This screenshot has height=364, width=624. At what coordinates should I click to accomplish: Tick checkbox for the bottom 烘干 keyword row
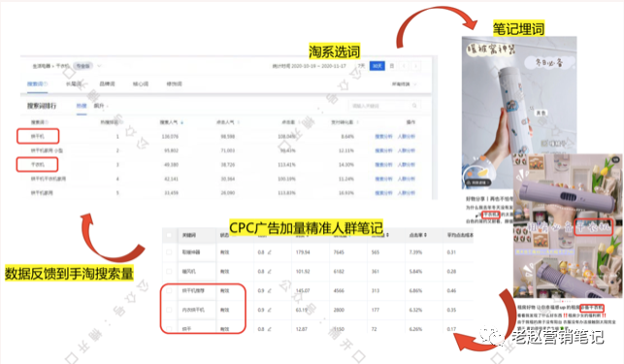[x=169, y=329]
